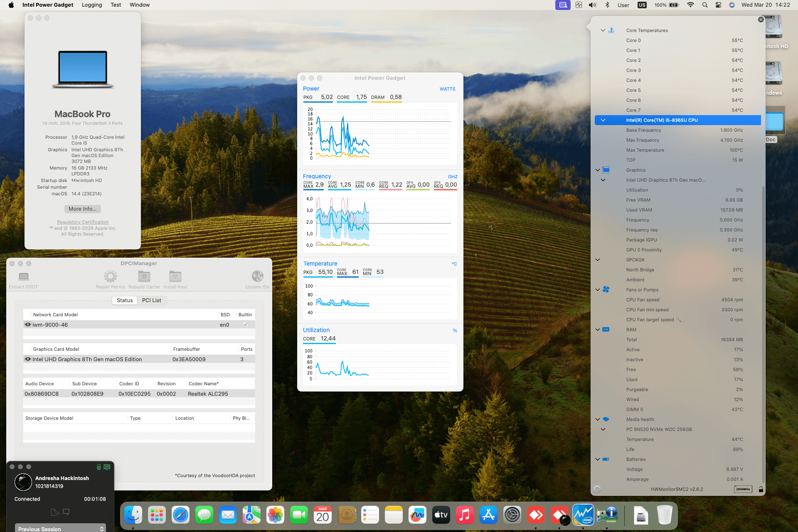
Task: Click the MacBook Pro laptop image
Action: click(x=83, y=69)
